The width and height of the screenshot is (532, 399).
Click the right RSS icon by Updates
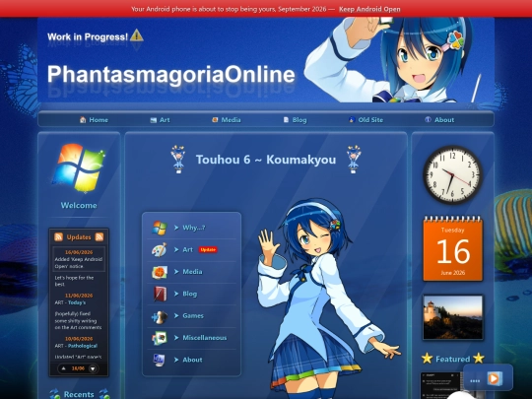pos(100,236)
